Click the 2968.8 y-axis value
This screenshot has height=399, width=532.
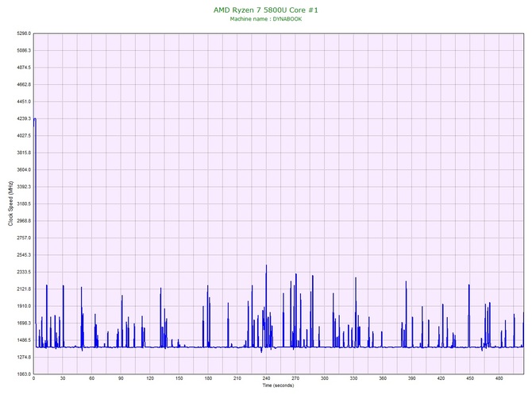[x=24, y=221]
